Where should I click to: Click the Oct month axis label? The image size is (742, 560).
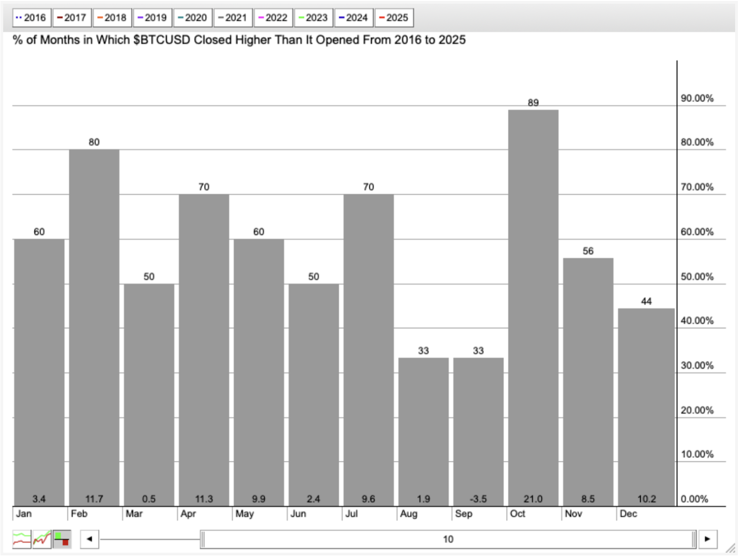[x=518, y=514]
